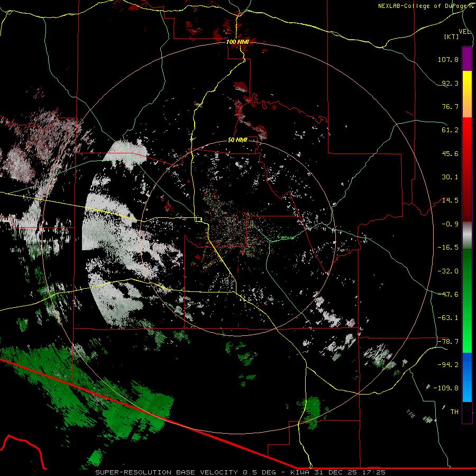Click the 14.5 legend value
The height and width of the screenshot is (476, 476).
450,200
